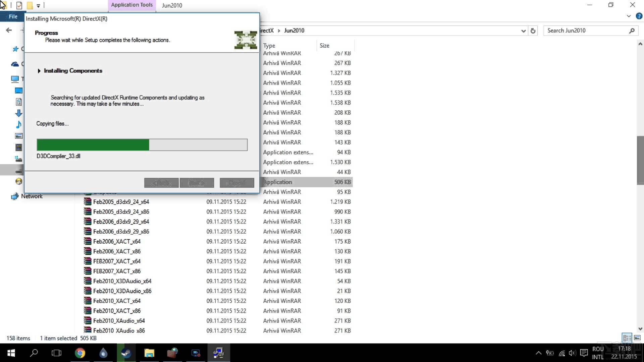Select the Feb2010_XACT_x64 archive file
644x362 pixels.
pyautogui.click(x=117, y=301)
